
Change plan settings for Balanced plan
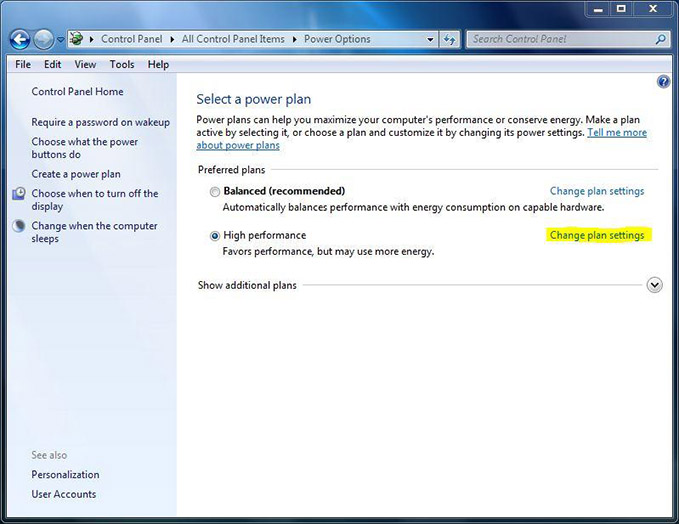pos(597,191)
